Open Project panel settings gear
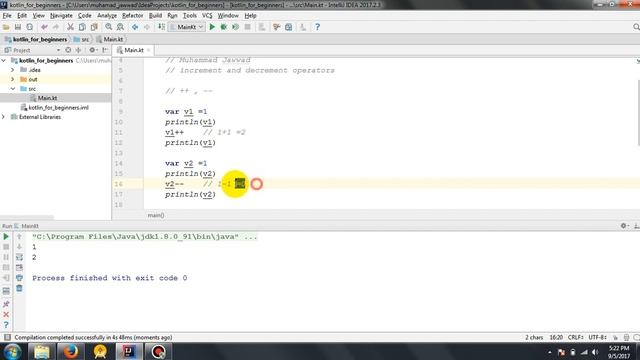This screenshot has width=640, height=360. click(92, 50)
